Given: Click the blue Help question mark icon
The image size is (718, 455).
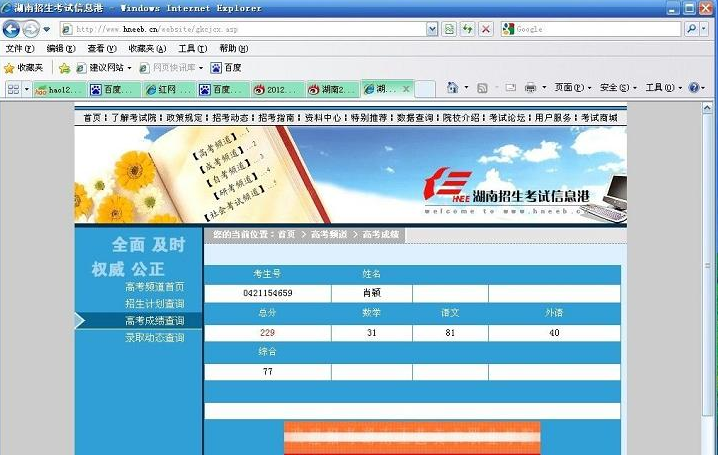Looking at the screenshot, I should point(694,87).
